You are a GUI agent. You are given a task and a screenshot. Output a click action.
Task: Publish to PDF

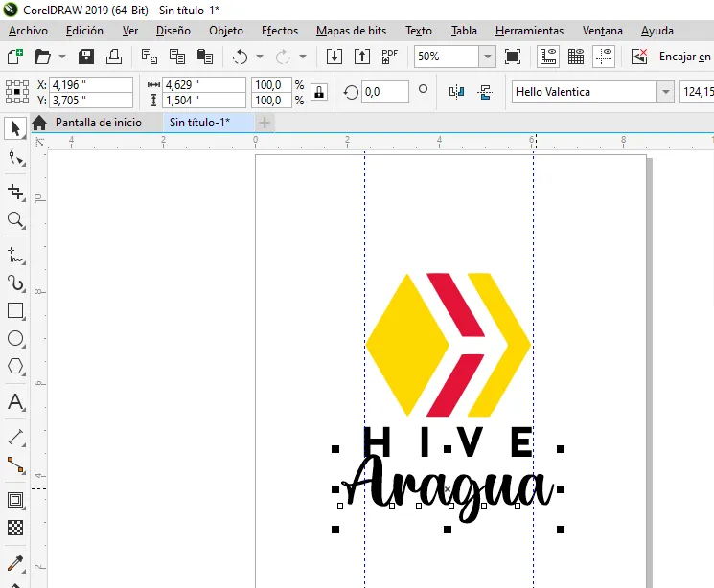[x=390, y=57]
